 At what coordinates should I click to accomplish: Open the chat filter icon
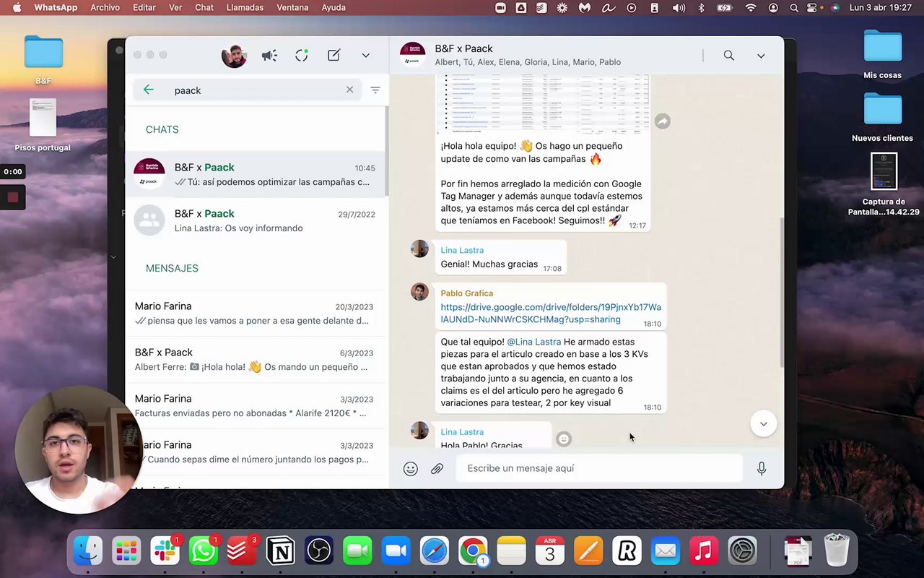[x=375, y=90]
